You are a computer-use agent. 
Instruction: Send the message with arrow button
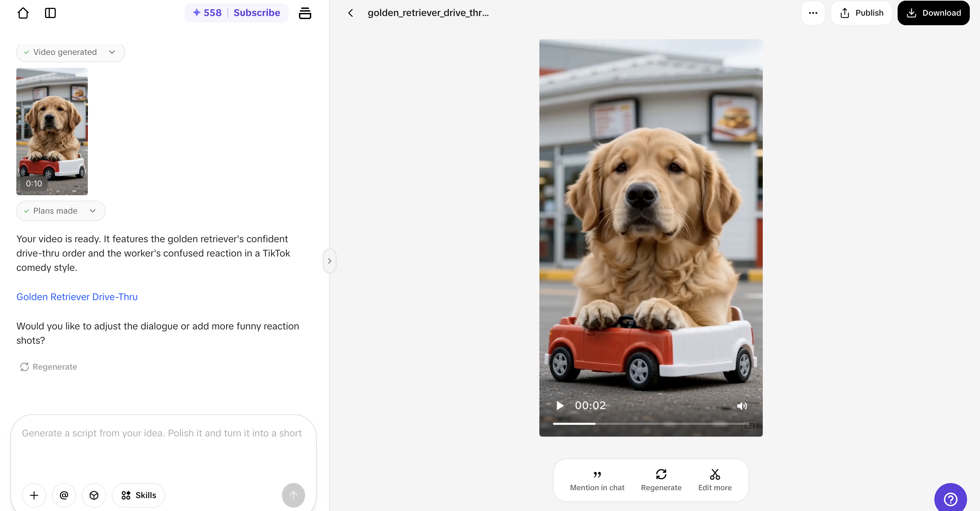pos(293,495)
